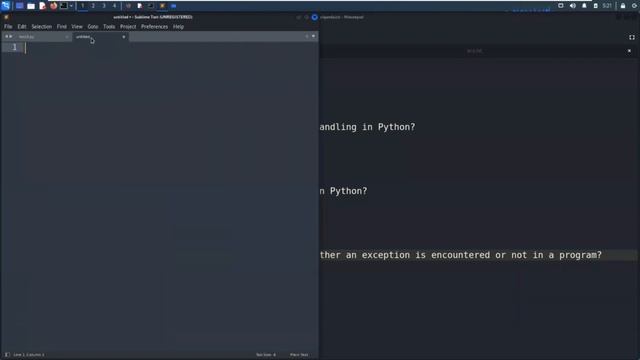Open the Edit menu
The width and height of the screenshot is (640, 360).
point(22,27)
